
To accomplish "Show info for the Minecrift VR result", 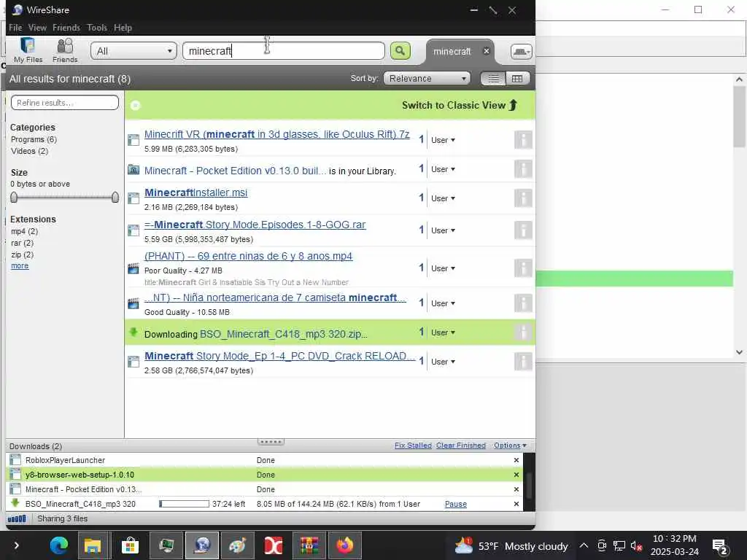I will [523, 140].
